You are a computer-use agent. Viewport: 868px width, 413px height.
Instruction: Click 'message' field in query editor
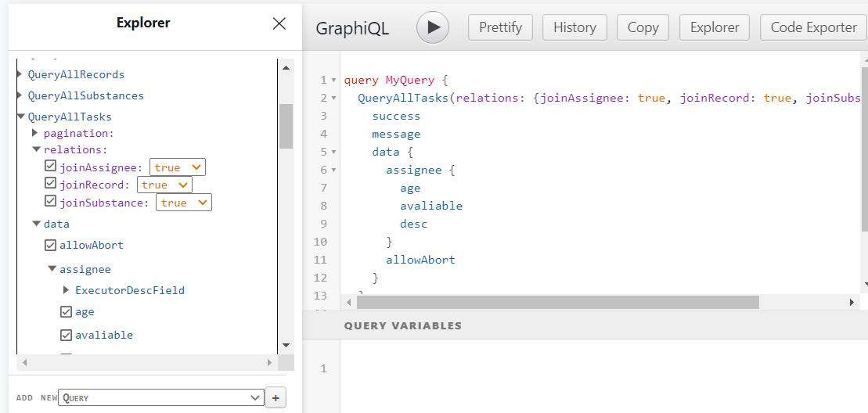point(396,134)
